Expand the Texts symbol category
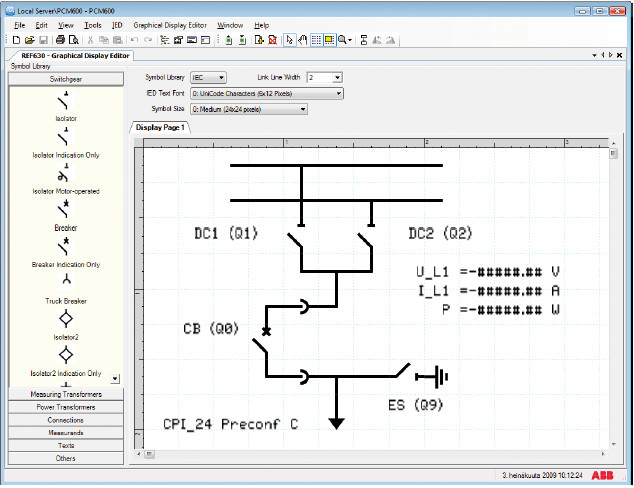This screenshot has width=634, height=488. tap(66, 446)
